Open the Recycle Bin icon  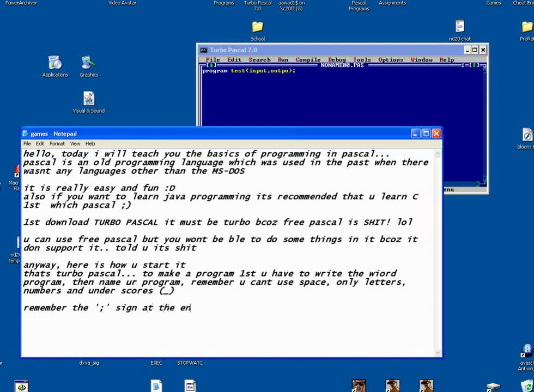click(526, 385)
